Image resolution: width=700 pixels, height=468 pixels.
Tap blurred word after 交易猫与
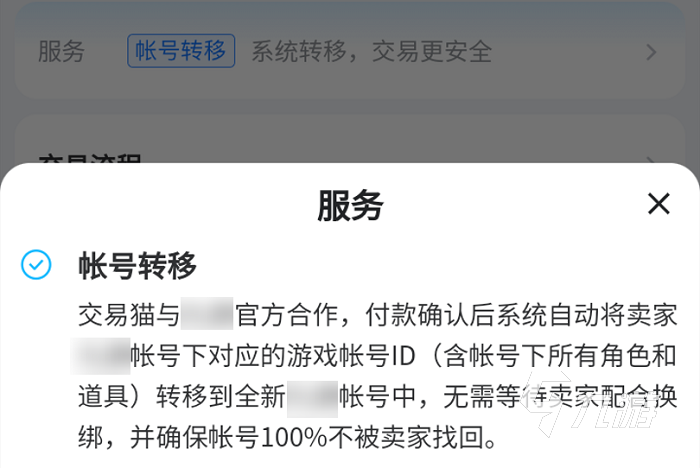(207, 314)
